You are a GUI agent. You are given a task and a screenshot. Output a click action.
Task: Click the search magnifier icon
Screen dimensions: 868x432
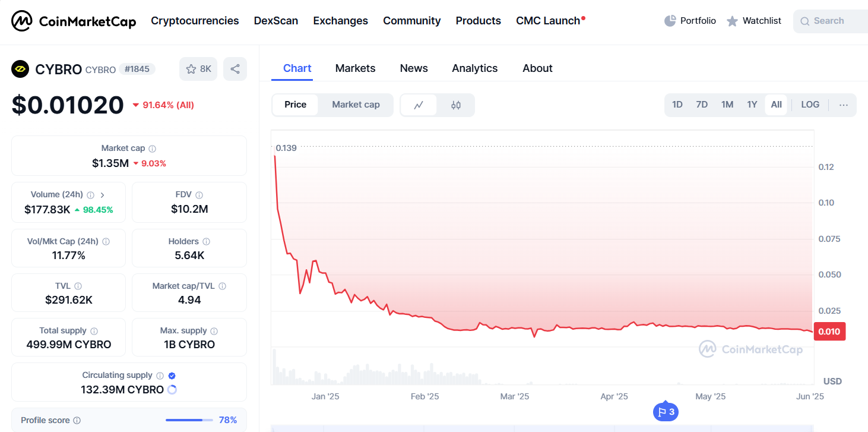(x=805, y=21)
